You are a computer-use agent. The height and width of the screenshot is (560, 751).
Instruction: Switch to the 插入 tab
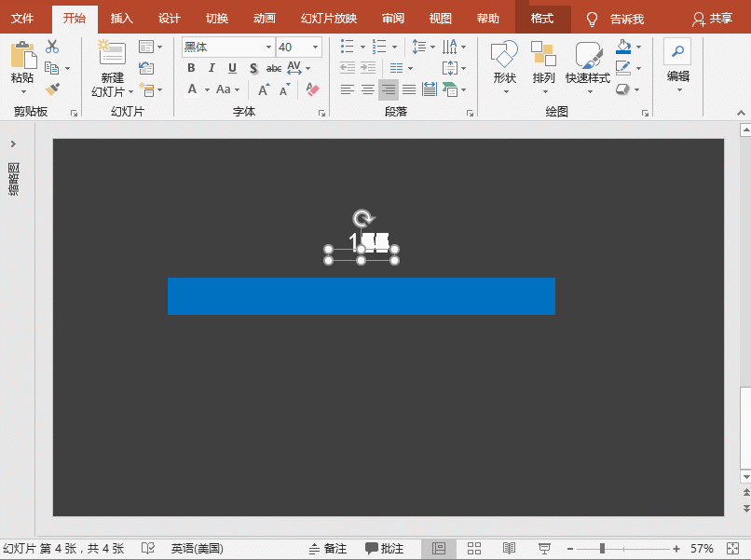122,19
